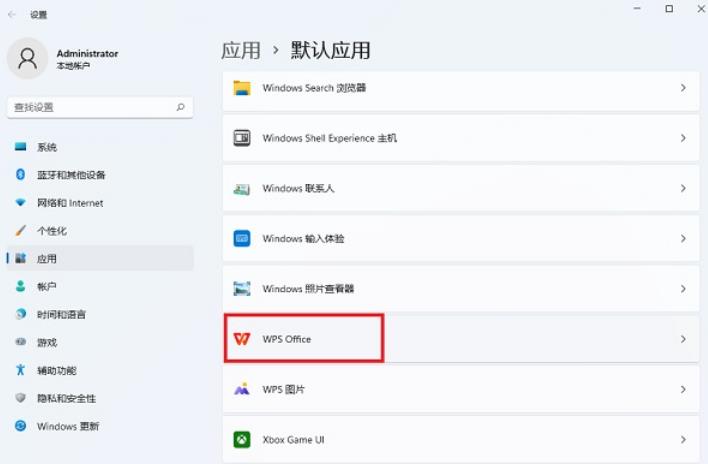Screen dimensions: 708x464
Task: Click the person icon for 帐户
Action: [x=20, y=286]
